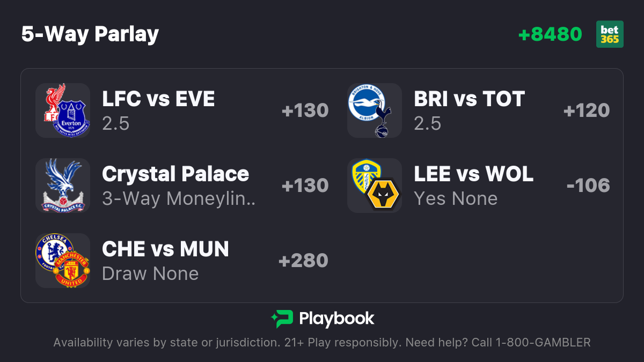
Task: Open the LEE vs WOL match title
Action: (473, 174)
